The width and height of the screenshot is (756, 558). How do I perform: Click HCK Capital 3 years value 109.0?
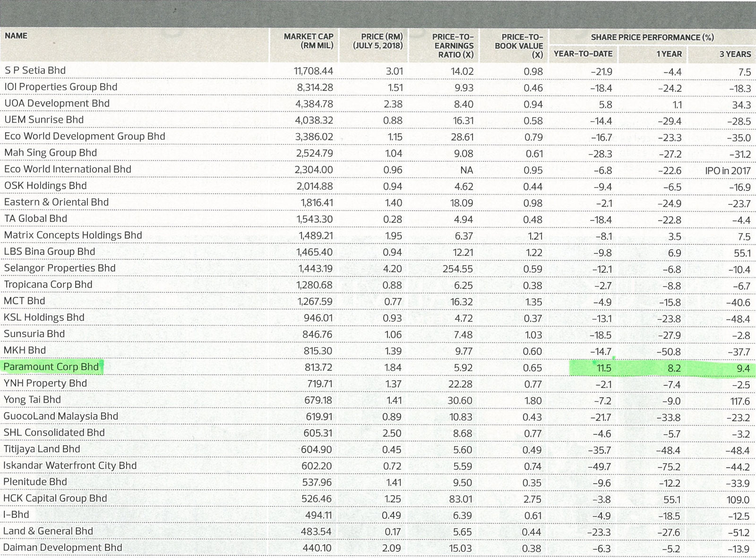click(x=739, y=500)
